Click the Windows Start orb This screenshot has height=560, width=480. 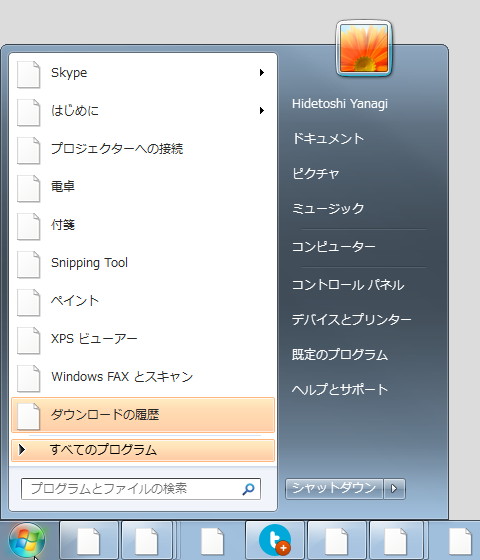[27, 541]
